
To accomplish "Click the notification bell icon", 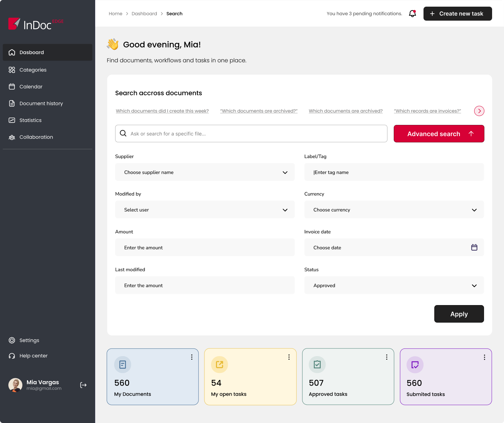I will point(413,14).
